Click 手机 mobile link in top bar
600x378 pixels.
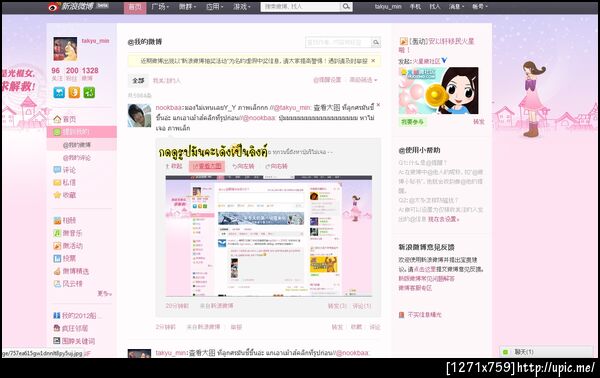tap(415, 7)
